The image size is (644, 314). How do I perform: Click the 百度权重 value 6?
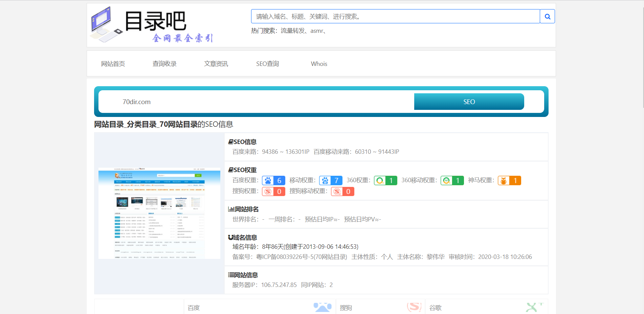[279, 180]
